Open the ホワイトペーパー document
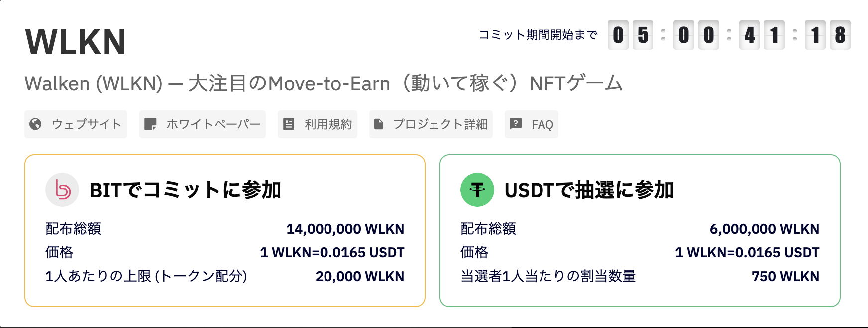The image size is (868, 328). (203, 124)
